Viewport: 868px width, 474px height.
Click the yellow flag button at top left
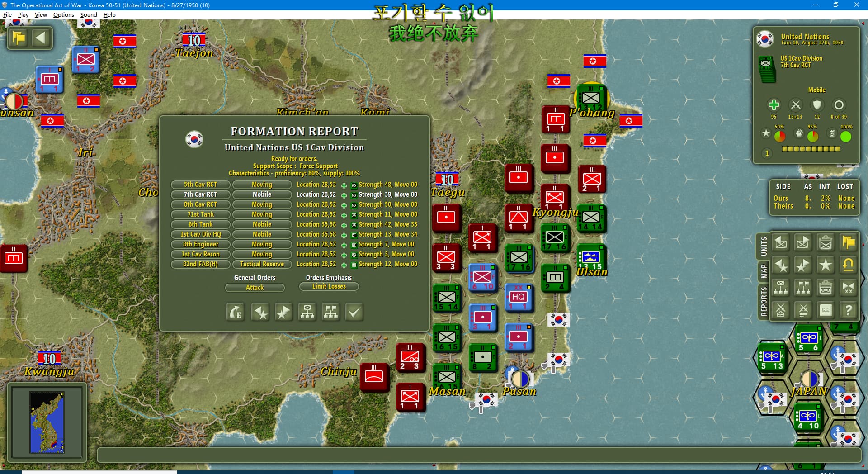click(x=19, y=38)
